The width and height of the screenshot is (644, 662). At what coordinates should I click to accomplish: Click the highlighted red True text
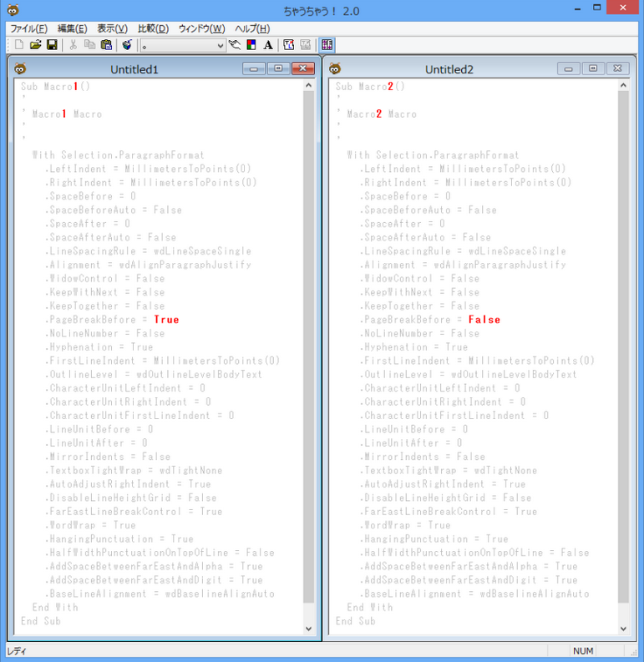point(166,320)
